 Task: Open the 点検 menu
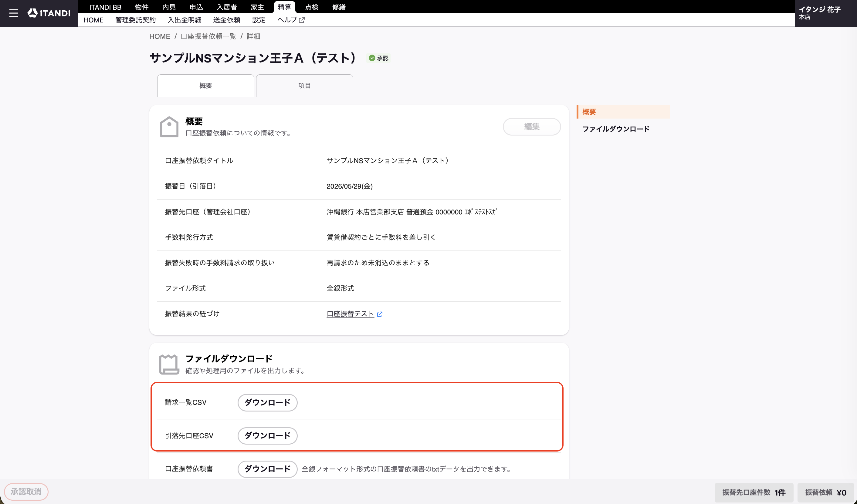[x=312, y=7]
